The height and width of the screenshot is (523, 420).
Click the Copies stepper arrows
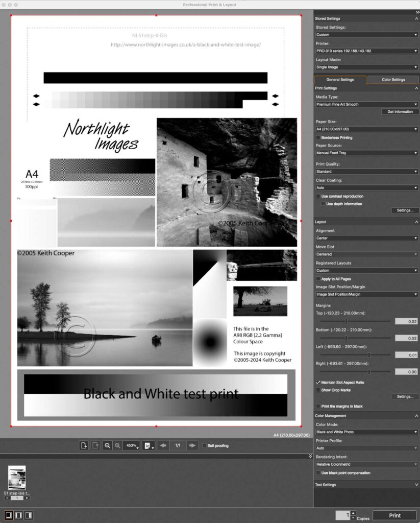click(x=353, y=515)
